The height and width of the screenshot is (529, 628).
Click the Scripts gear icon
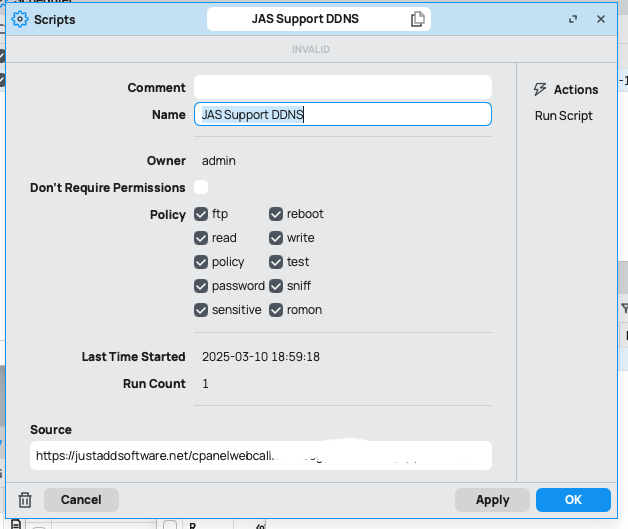click(x=19, y=19)
